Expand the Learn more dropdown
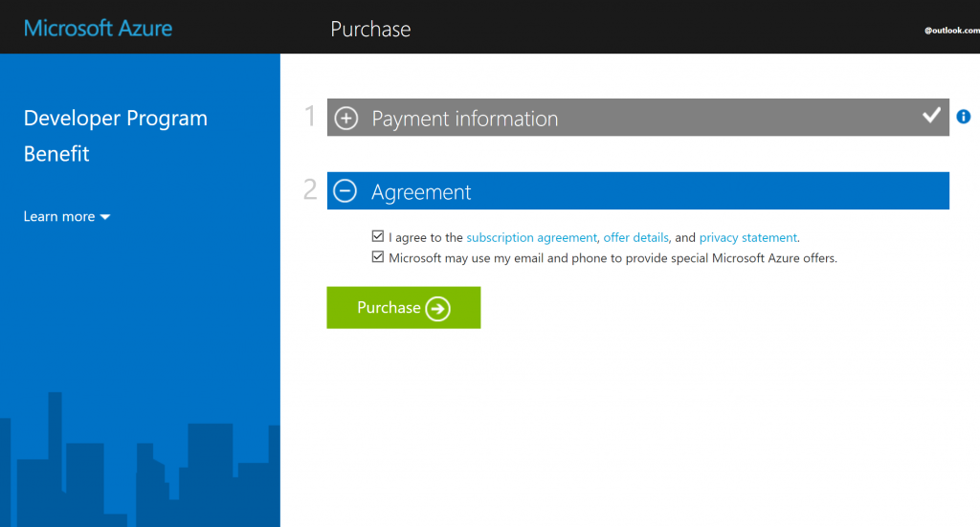Viewport: 980px width, 527px height. [x=67, y=217]
